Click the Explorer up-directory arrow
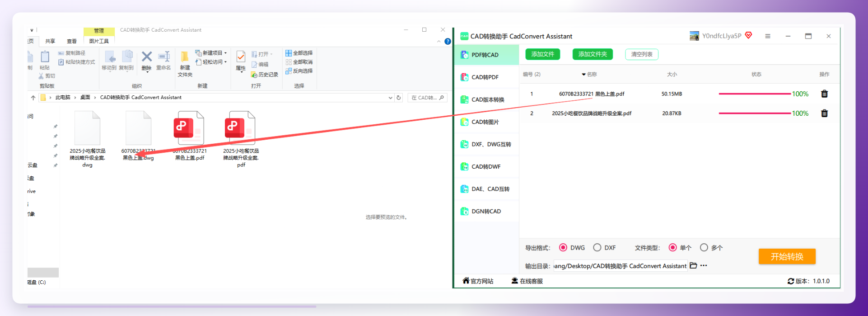The height and width of the screenshot is (316, 868). [x=33, y=98]
